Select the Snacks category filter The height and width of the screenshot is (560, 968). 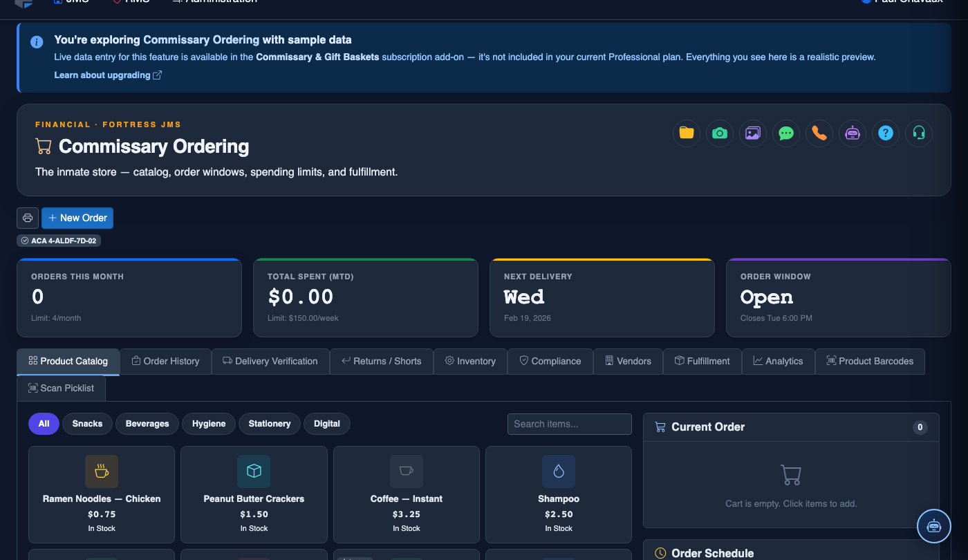pyautogui.click(x=87, y=424)
